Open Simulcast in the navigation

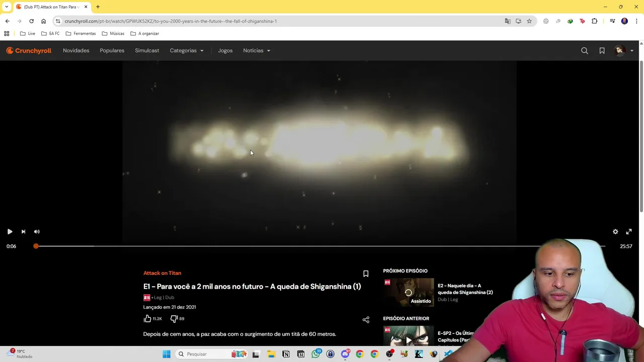pyautogui.click(x=147, y=51)
